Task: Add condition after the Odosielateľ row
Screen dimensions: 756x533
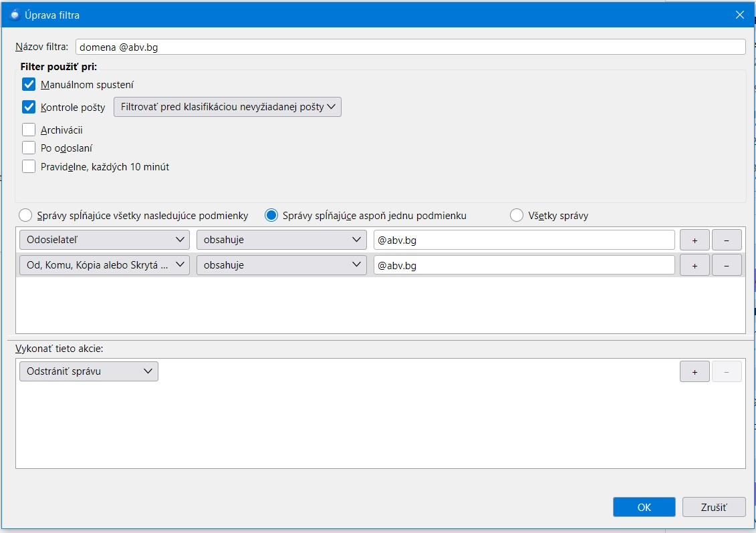Action: click(695, 240)
